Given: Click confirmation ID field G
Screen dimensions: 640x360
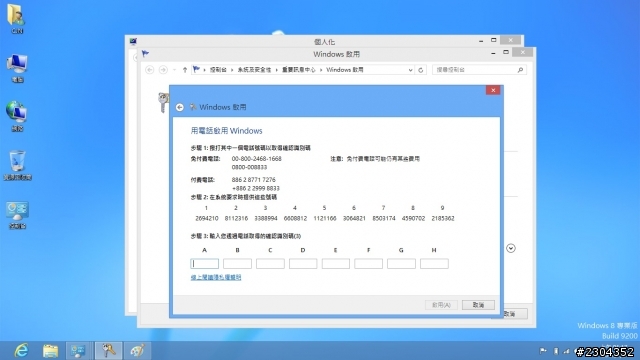Looking at the screenshot, I should pos(401,264).
